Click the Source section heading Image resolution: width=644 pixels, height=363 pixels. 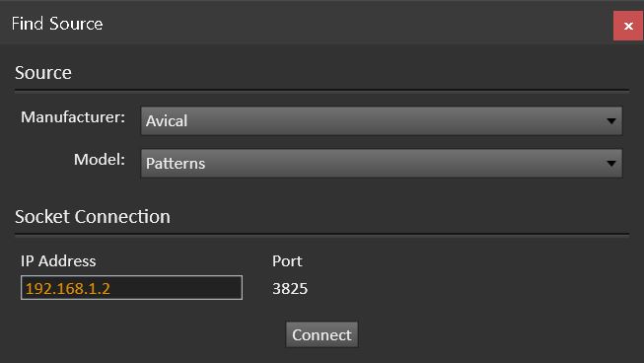pyautogui.click(x=43, y=73)
